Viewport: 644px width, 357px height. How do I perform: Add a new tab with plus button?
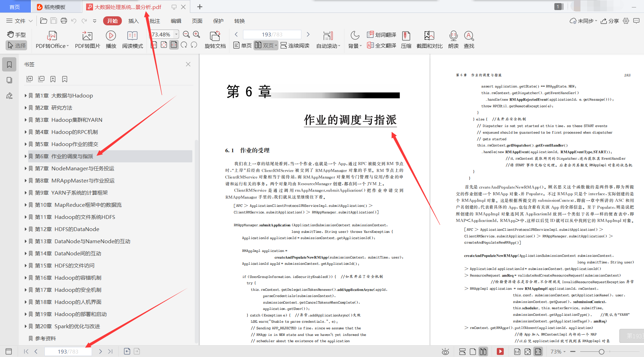tap(200, 7)
